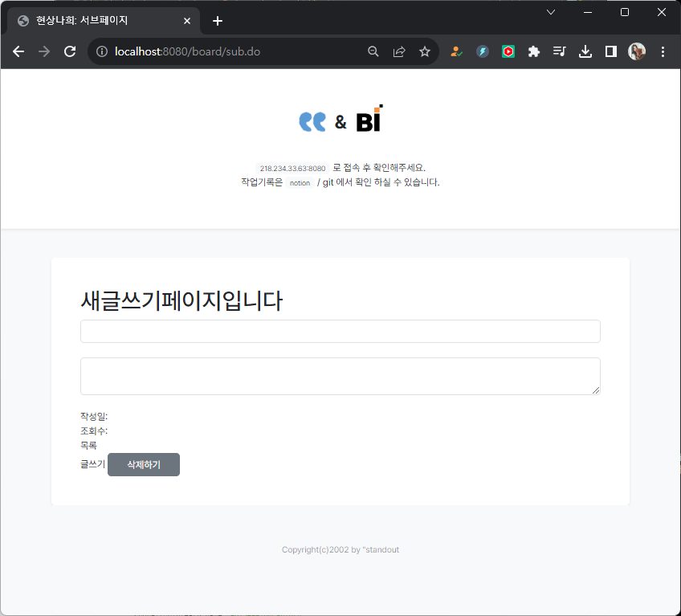The width and height of the screenshot is (681, 616).
Task: Open the 218.234.33.63:8080 link
Action: click(293, 169)
